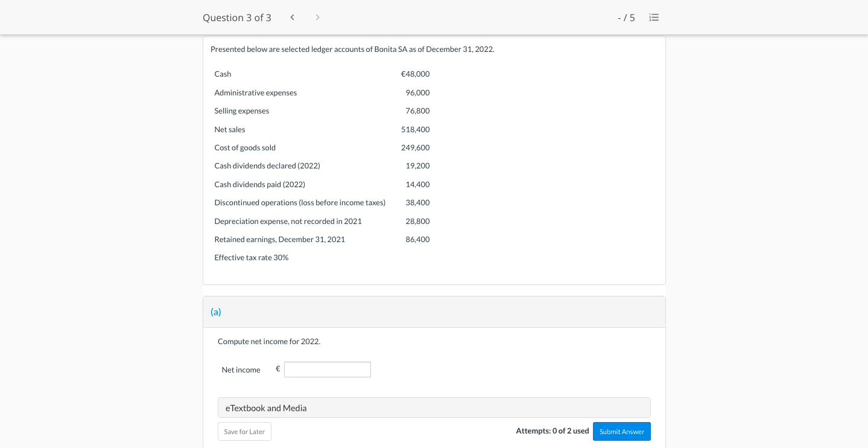The width and height of the screenshot is (868, 448).
Task: Submit the answer with Submit Answer
Action: pyautogui.click(x=621, y=431)
